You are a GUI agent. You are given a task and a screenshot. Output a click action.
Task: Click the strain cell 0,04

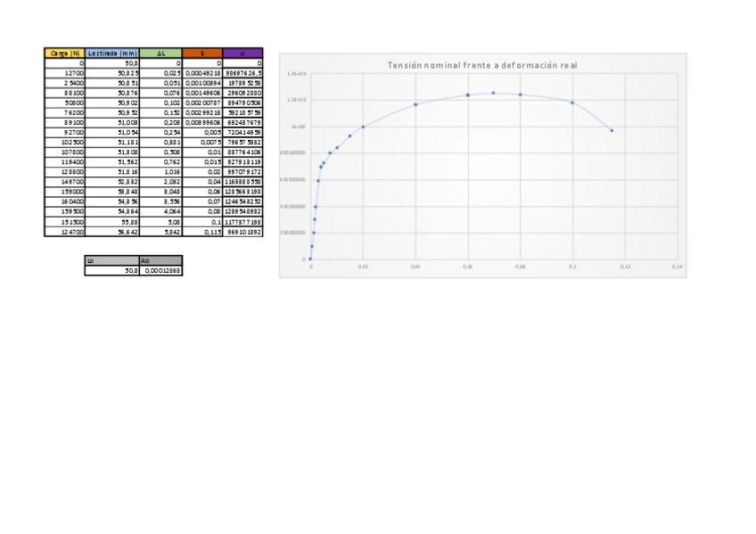(202, 182)
